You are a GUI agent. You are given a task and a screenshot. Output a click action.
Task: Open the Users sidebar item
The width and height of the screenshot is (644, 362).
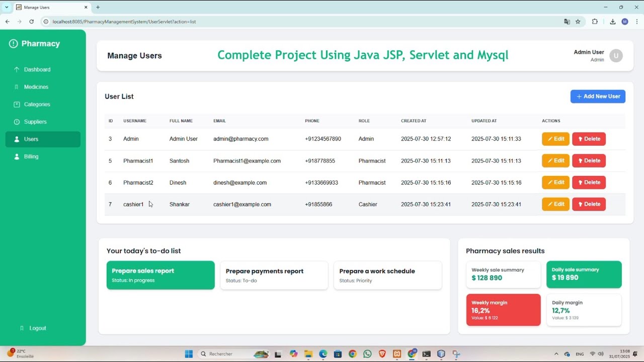click(x=43, y=139)
